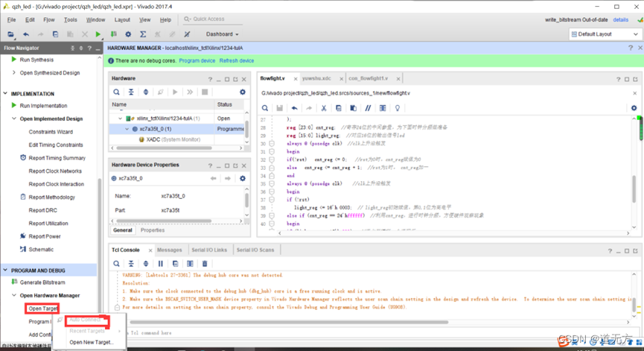Click Generate Bitstream icon in main toolbar
Viewport: 644px width, 351px height.
click(x=113, y=34)
